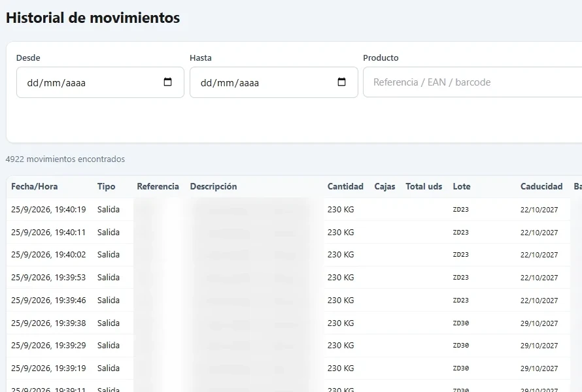Click the Total uds column header
This screenshot has height=392, width=582.
point(424,187)
